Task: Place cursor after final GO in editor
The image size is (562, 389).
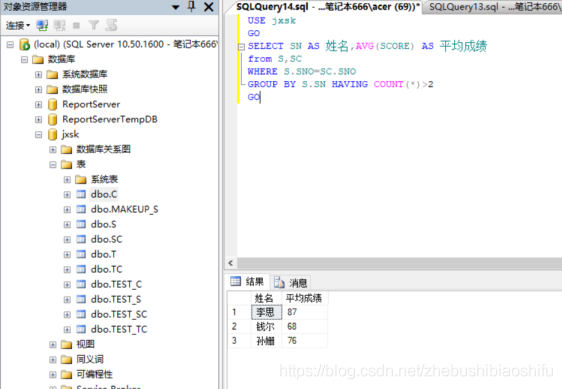Action: click(261, 97)
